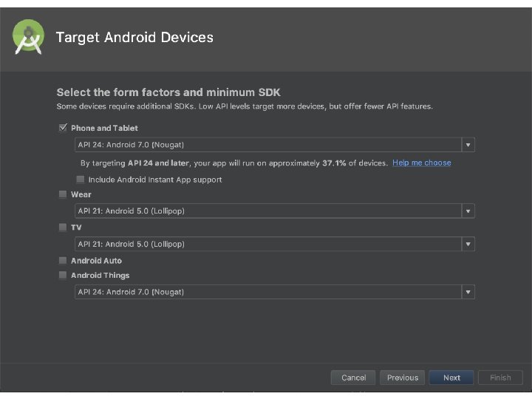Click the Phone and Tablet dropdown arrow
The height and width of the screenshot is (399, 532).
click(x=468, y=145)
